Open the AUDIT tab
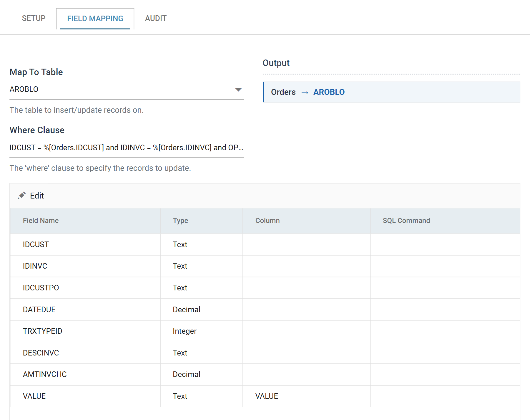 (156, 18)
